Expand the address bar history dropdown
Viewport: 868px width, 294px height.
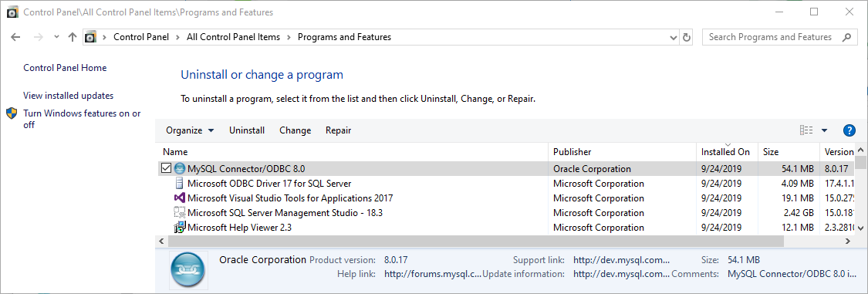[x=674, y=37]
